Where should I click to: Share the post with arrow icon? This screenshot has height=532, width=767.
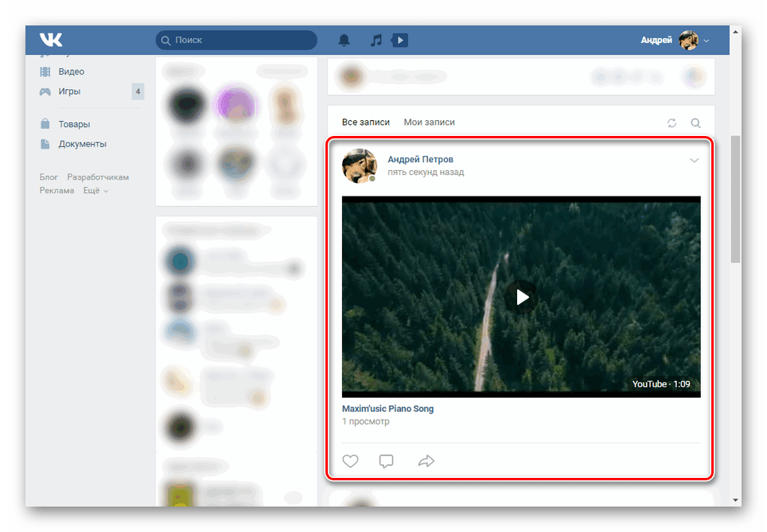(x=426, y=460)
